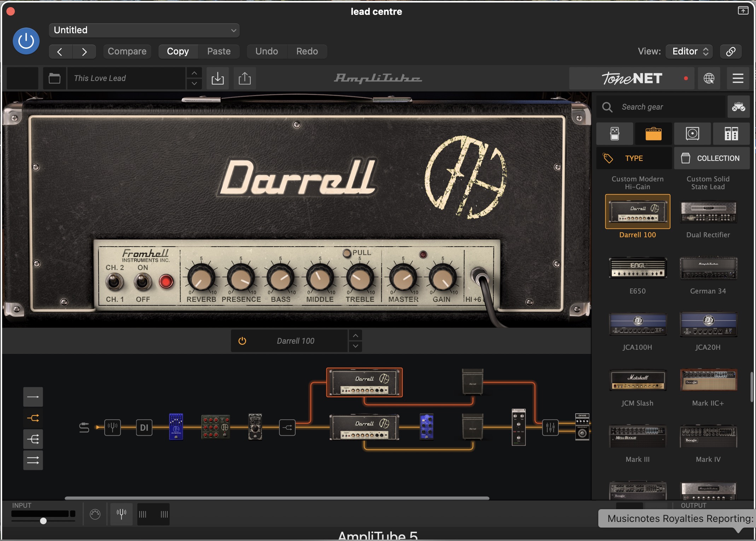The image size is (756, 541).
Task: Click the mixer block in signal chain
Action: point(550,427)
